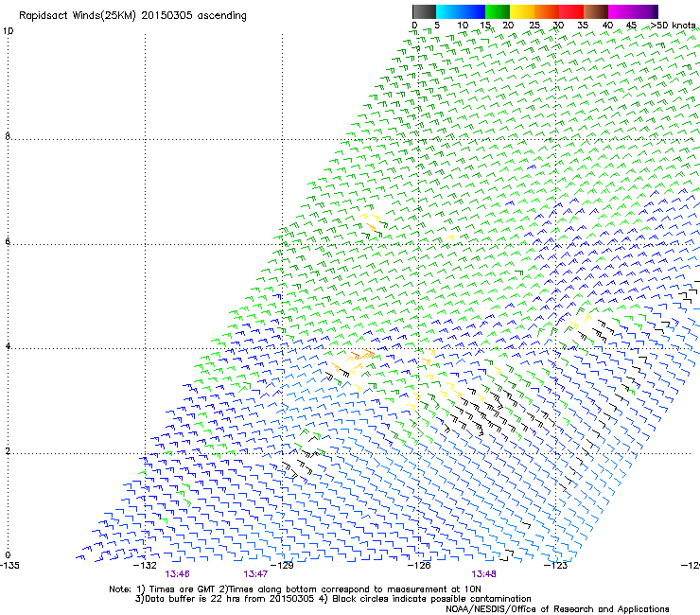Click the brown 35-40 knots color swatch

pyautogui.click(x=596, y=11)
